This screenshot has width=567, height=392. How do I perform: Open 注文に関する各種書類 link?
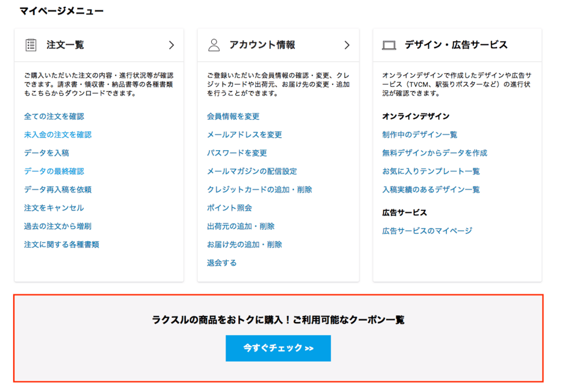click(62, 244)
